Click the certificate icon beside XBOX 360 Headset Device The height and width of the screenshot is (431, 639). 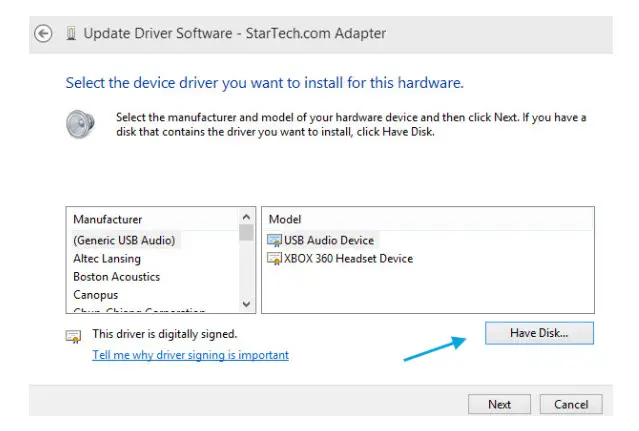point(274,259)
